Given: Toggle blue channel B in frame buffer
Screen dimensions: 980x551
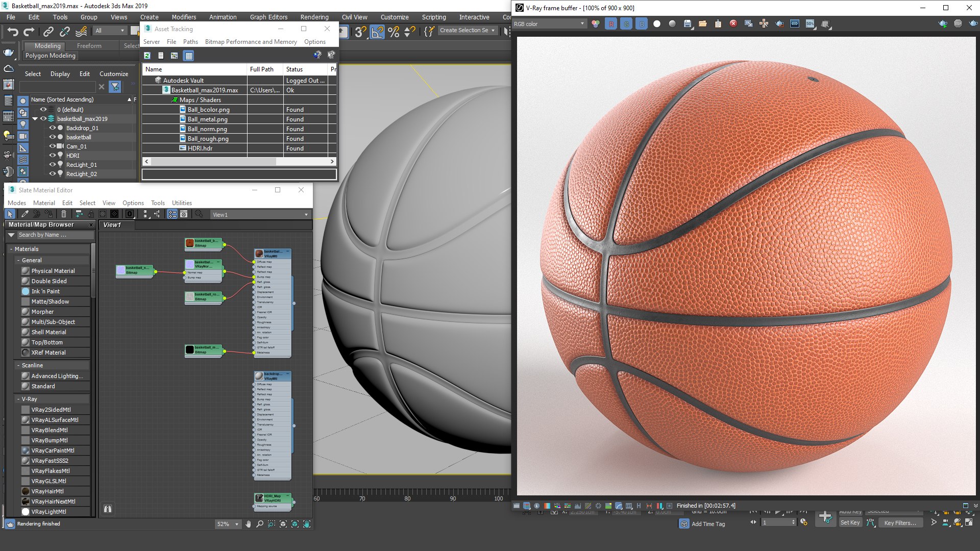Looking at the screenshot, I should pos(642,23).
